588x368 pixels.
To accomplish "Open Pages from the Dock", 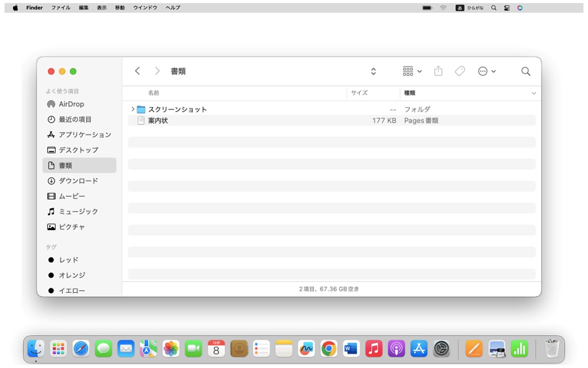I will coord(474,349).
